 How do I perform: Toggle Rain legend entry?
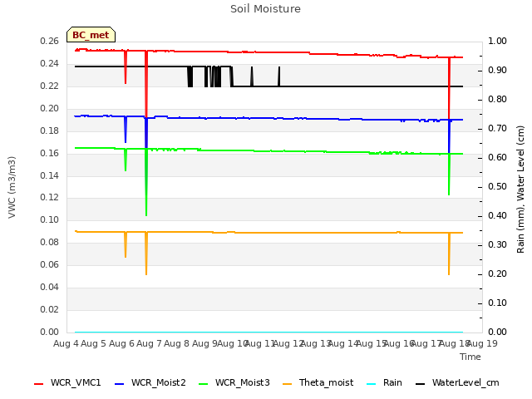384,382
